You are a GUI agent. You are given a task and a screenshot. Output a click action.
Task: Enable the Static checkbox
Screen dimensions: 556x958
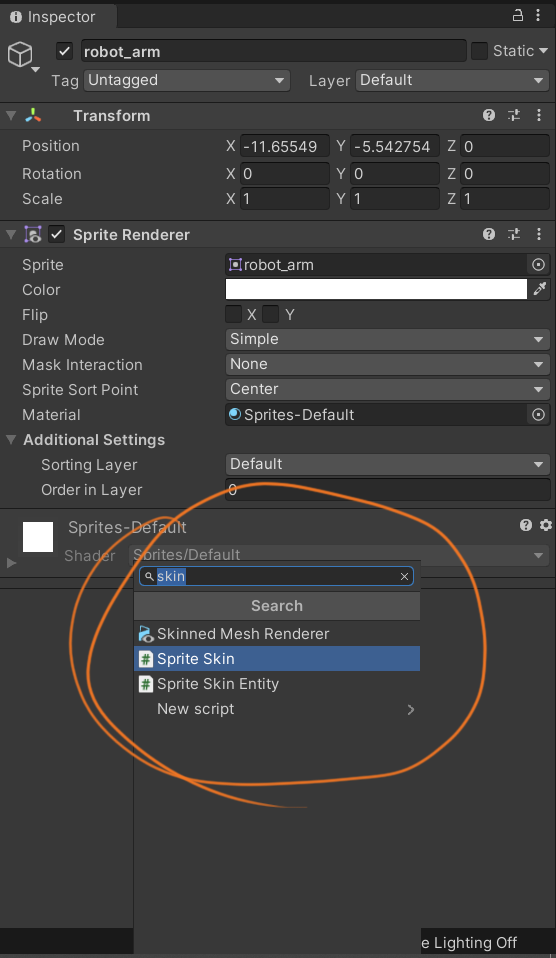(x=479, y=51)
